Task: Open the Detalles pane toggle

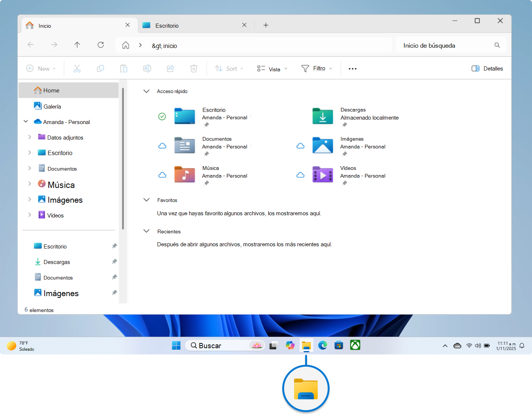Action: pos(487,68)
